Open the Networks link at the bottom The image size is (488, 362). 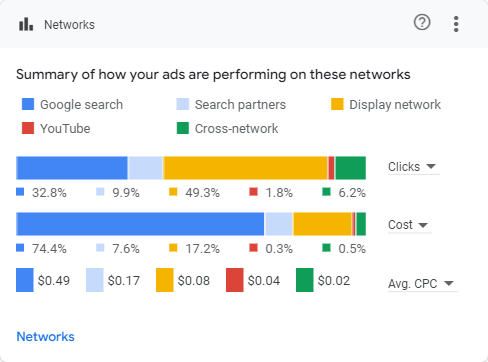[46, 337]
